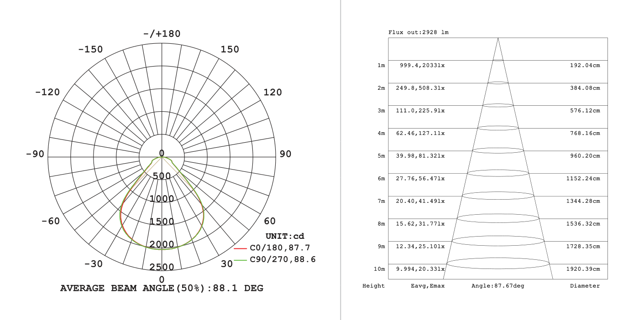Click the 'UNIT:cd' label

coord(285,236)
